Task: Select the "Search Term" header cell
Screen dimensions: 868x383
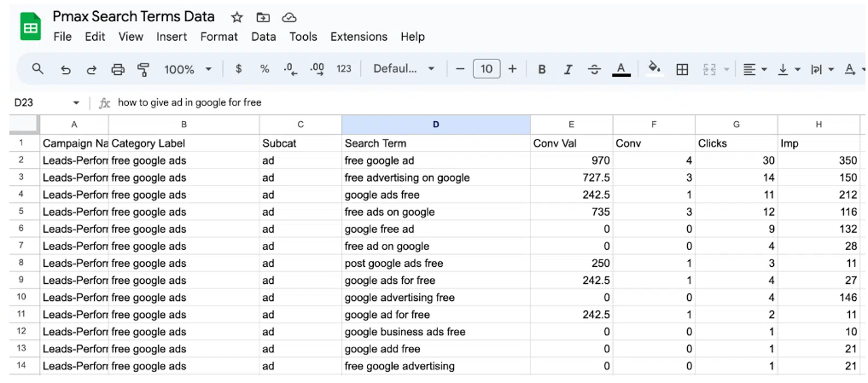Action: (435, 143)
